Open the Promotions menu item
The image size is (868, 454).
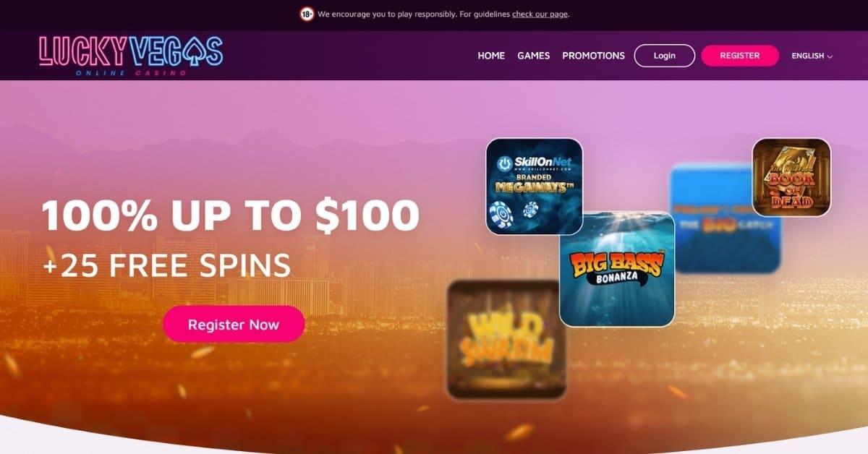pyautogui.click(x=593, y=56)
